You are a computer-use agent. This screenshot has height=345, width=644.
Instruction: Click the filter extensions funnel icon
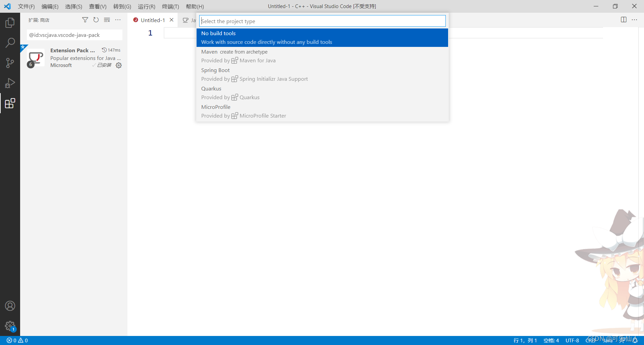85,20
